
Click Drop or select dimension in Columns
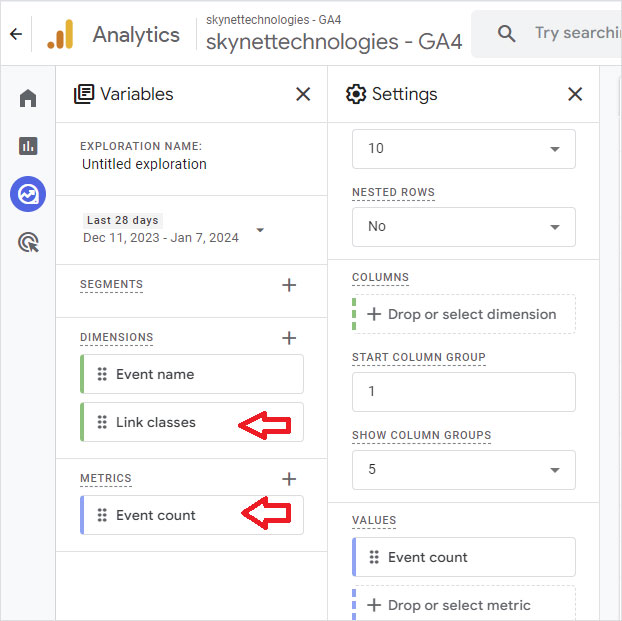pos(463,314)
